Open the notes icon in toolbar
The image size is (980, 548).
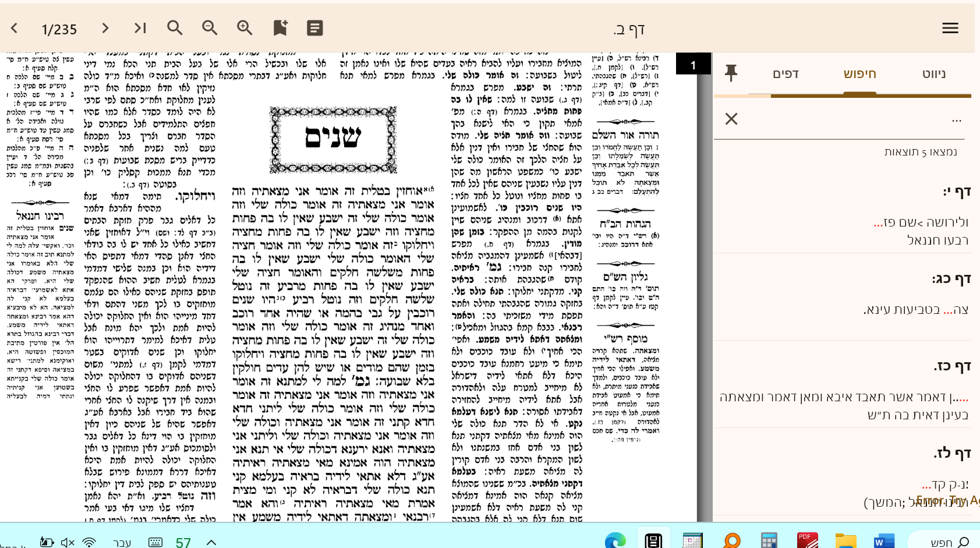pyautogui.click(x=315, y=28)
